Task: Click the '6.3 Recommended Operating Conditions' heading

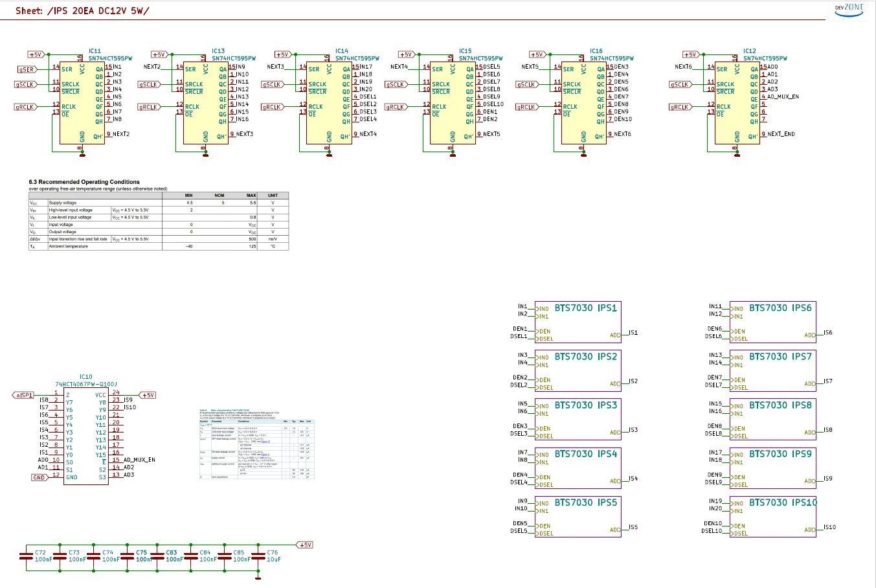Action: pos(84,182)
